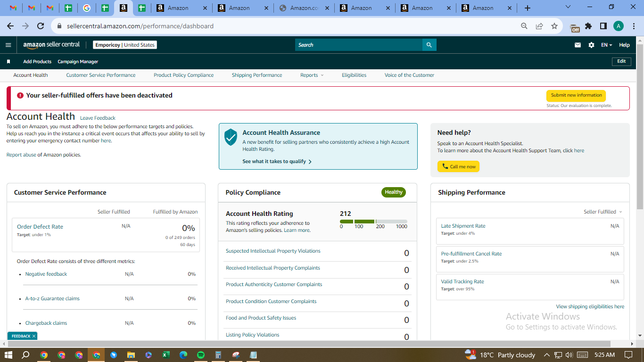The width and height of the screenshot is (644, 362).
Task: Open File Explorer from the taskbar
Action: pyautogui.click(x=131, y=355)
